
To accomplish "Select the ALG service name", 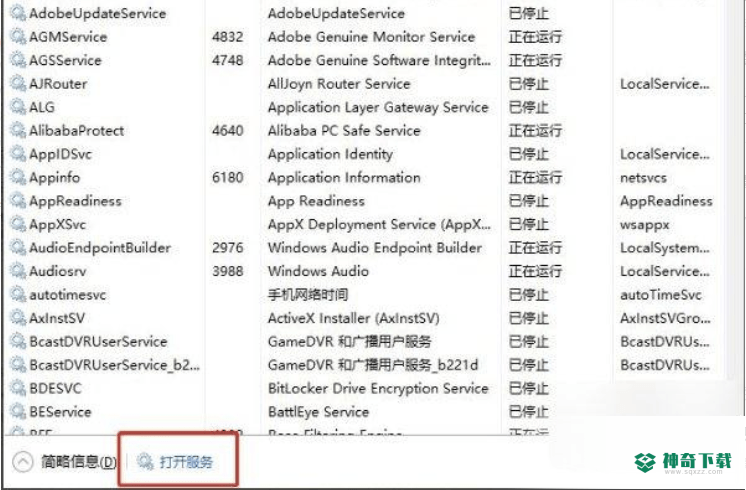I will [x=42, y=107].
